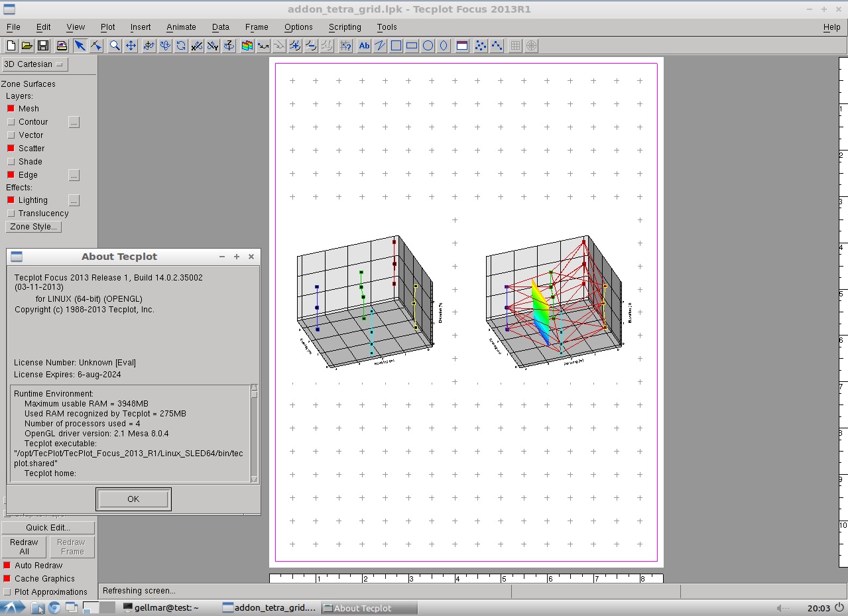
Task: Click the About dialog runtime info scrollbar
Action: pyautogui.click(x=254, y=433)
